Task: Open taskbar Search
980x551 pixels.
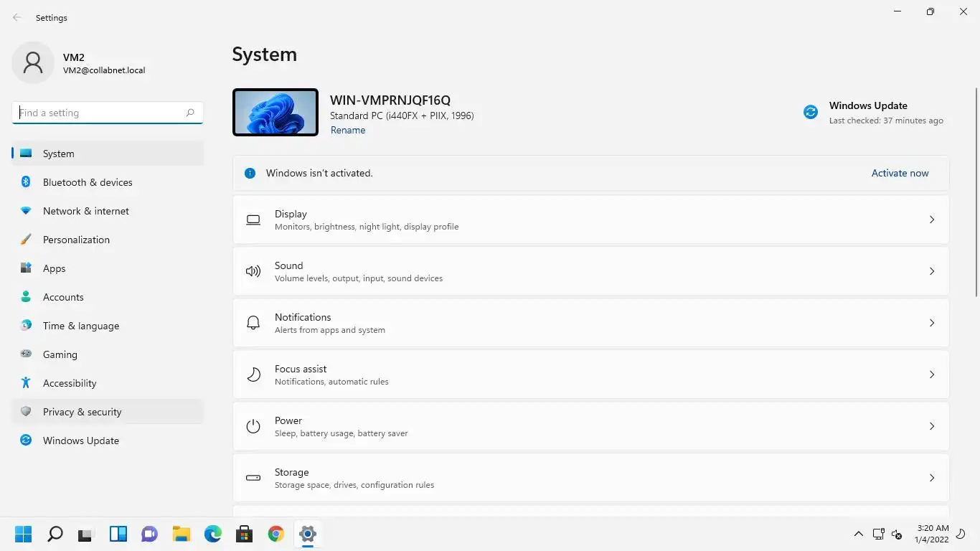Action: [55, 534]
